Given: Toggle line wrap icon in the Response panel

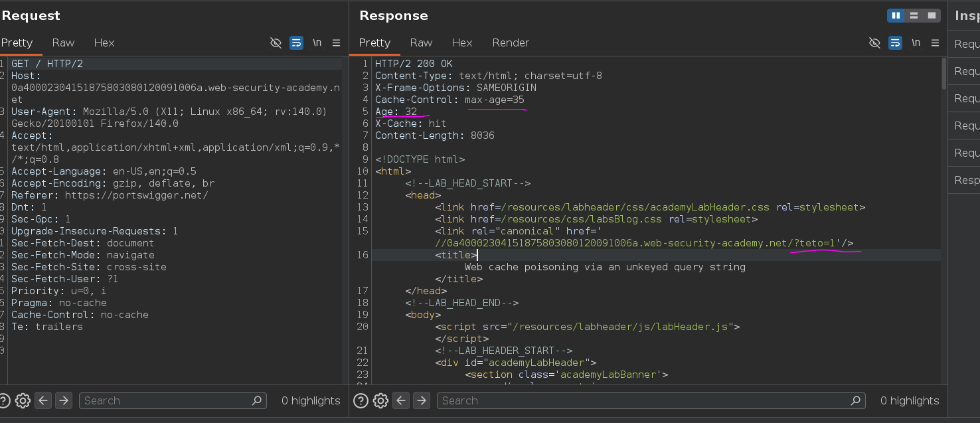Looking at the screenshot, I should [895, 42].
